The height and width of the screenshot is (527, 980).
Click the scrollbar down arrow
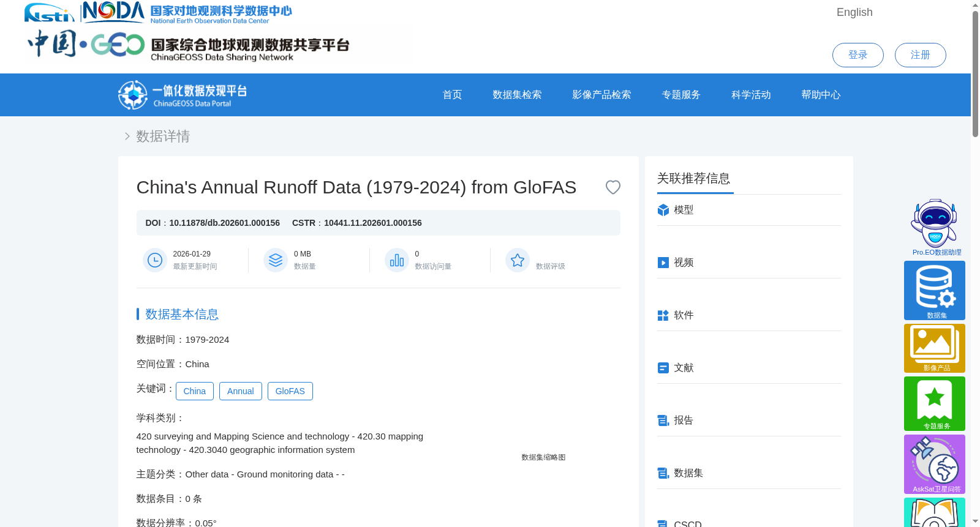[x=975, y=521]
